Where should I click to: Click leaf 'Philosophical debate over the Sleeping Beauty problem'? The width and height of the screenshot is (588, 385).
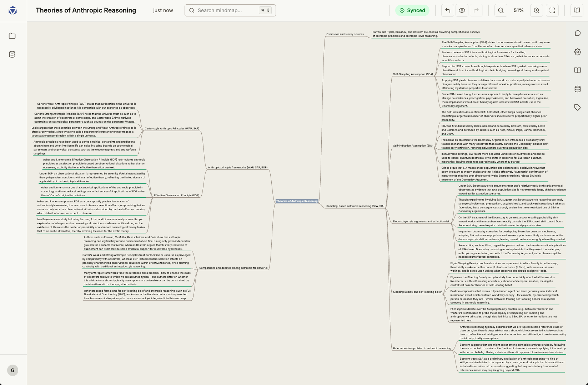(x=504, y=315)
